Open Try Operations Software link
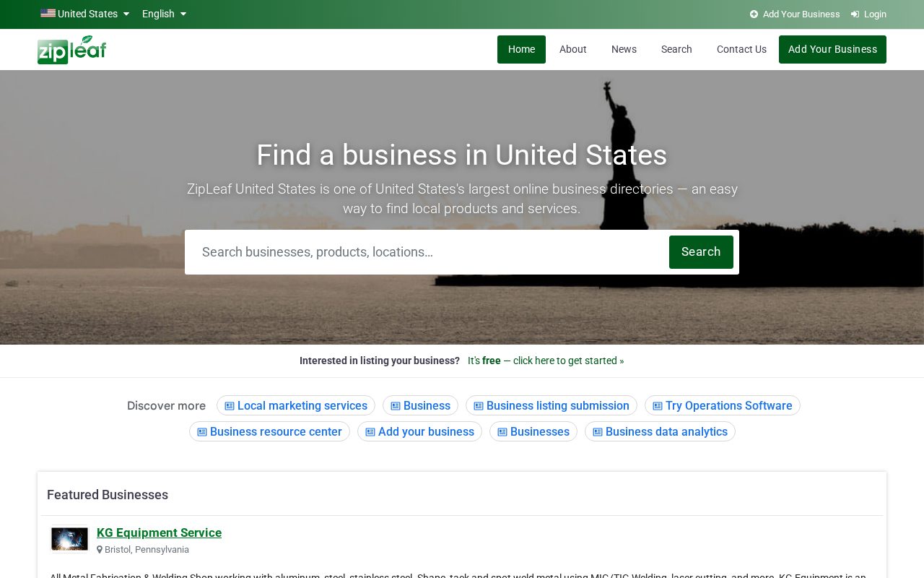The width and height of the screenshot is (924, 578). point(723,405)
